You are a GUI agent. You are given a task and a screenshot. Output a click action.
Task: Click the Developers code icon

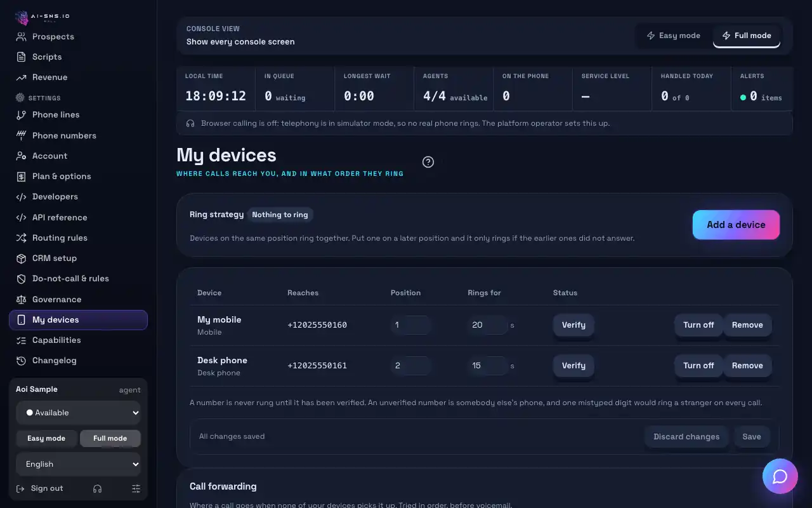(21, 197)
